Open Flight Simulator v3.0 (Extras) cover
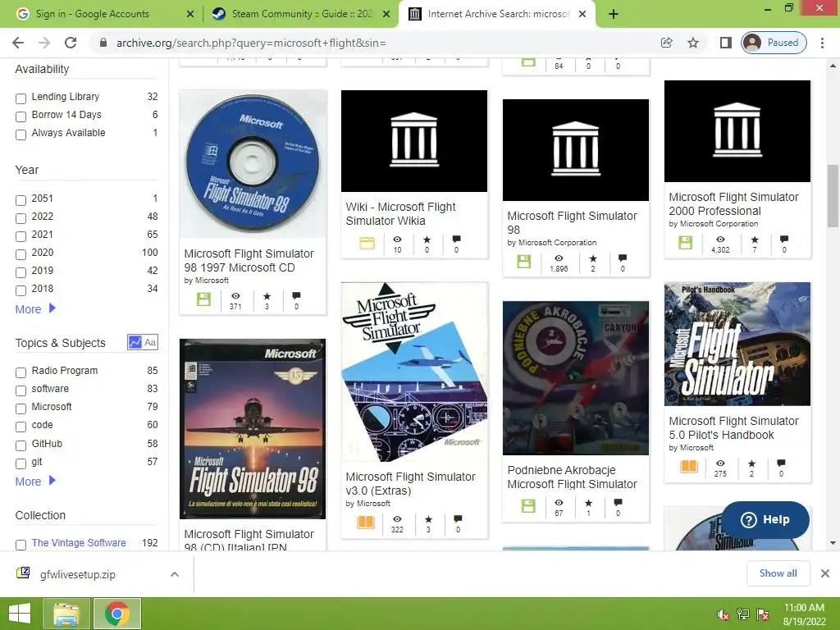 414,372
